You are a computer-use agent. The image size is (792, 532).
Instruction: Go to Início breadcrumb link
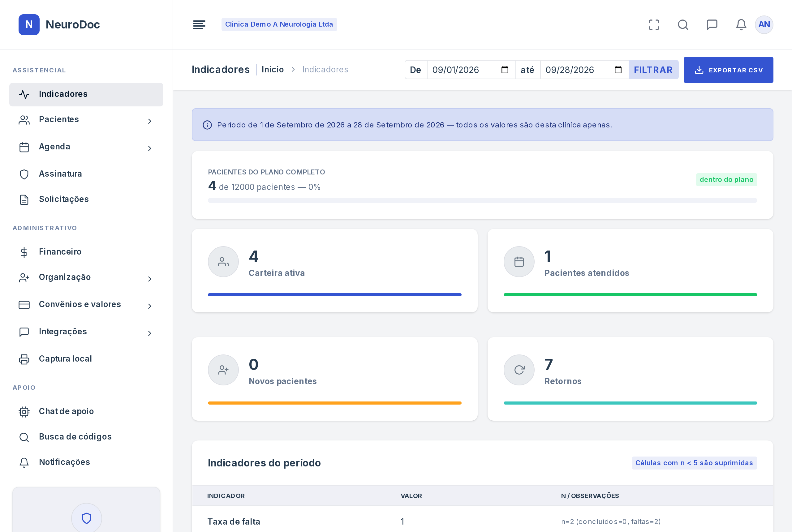pos(273,70)
